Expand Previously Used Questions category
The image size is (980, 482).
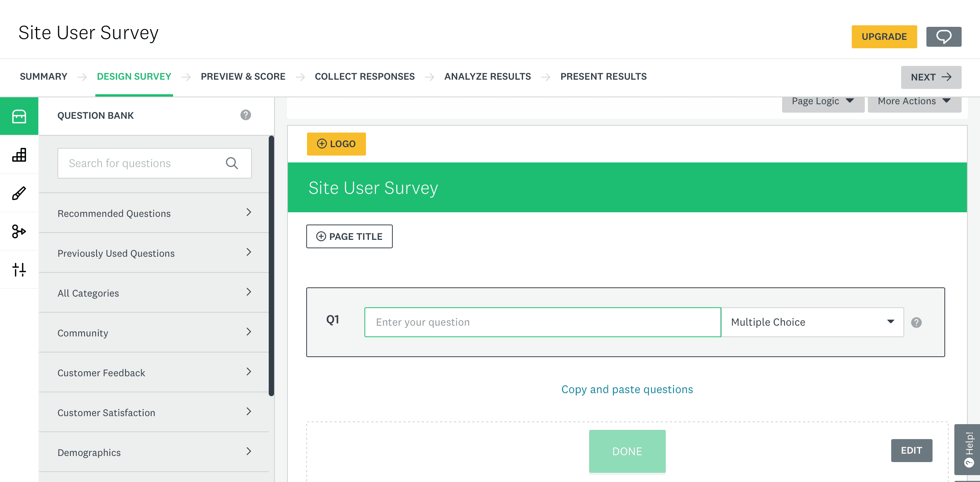[154, 253]
